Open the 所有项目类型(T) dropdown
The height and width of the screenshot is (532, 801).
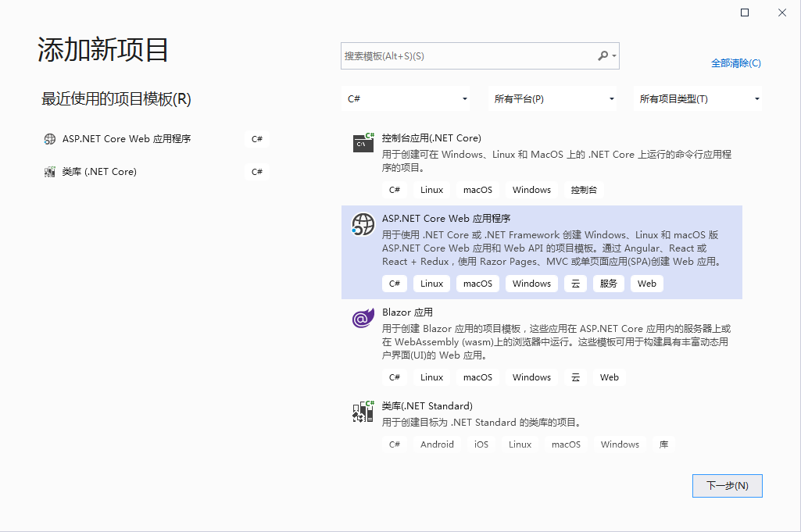point(698,98)
